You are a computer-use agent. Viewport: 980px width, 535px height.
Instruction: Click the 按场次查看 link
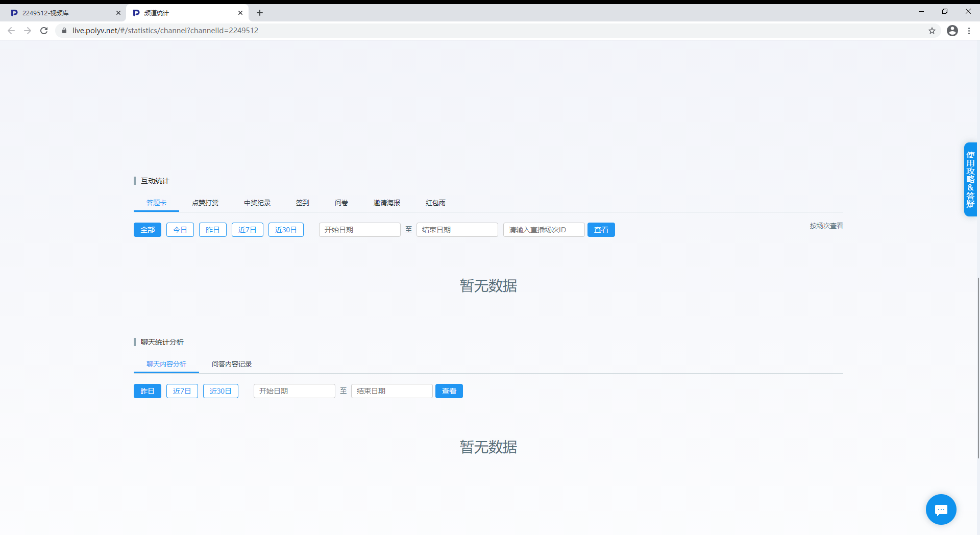tap(826, 226)
